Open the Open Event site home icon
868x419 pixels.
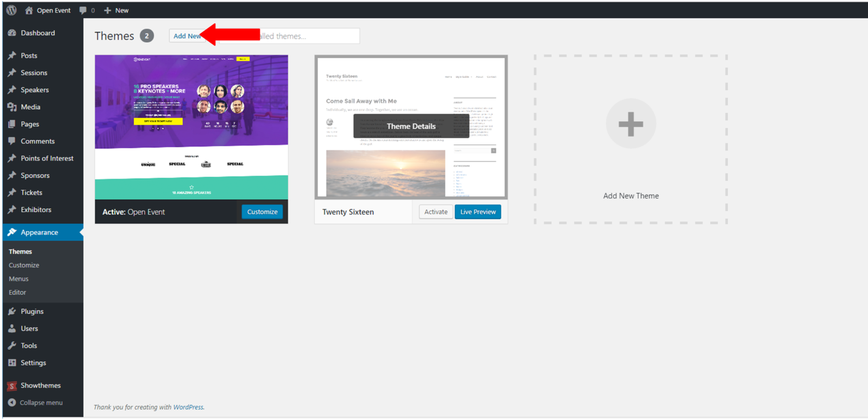(x=29, y=10)
